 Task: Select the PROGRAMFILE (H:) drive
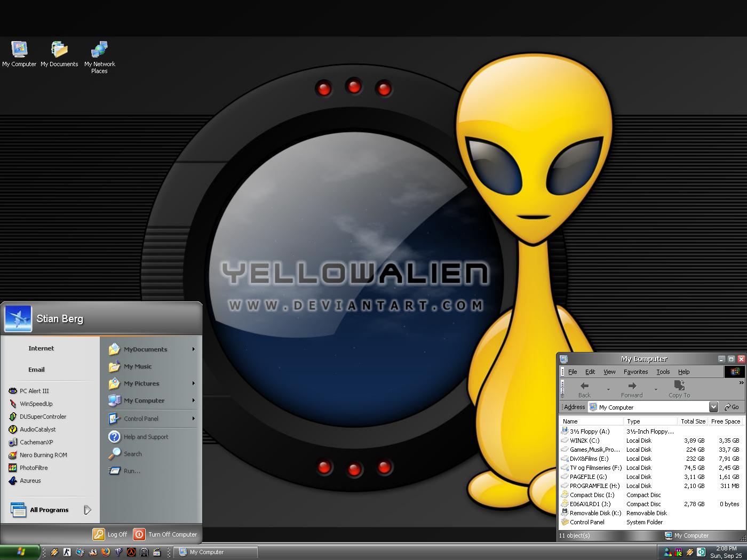[x=590, y=486]
